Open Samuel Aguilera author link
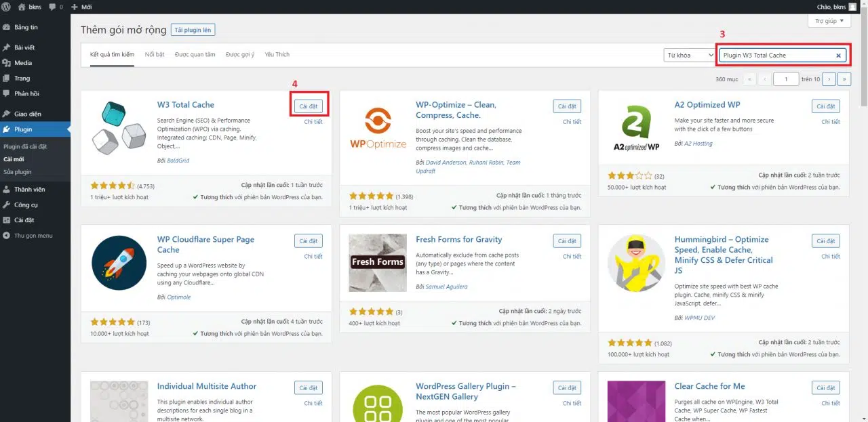The width and height of the screenshot is (868, 422). (x=446, y=287)
